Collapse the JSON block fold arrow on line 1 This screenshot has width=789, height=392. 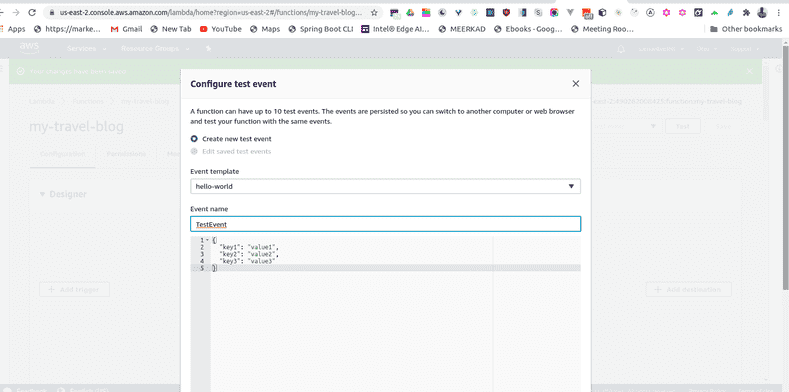tap(207, 240)
